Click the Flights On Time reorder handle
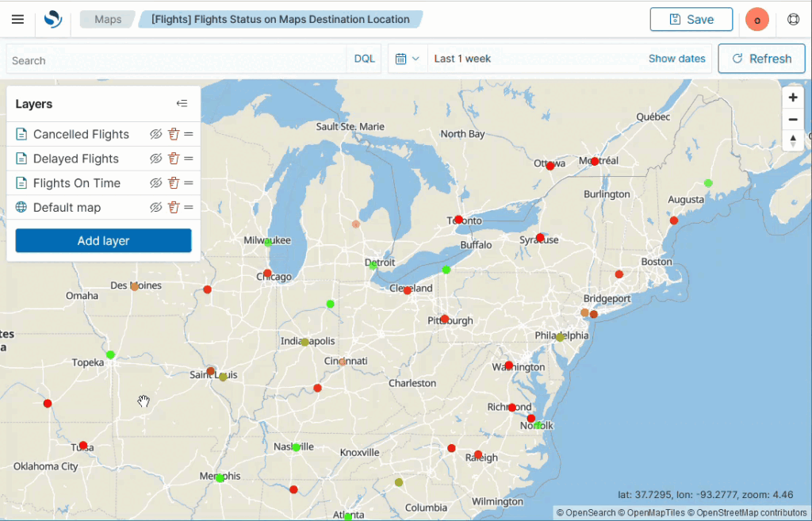This screenshot has height=521, width=812. (x=189, y=183)
